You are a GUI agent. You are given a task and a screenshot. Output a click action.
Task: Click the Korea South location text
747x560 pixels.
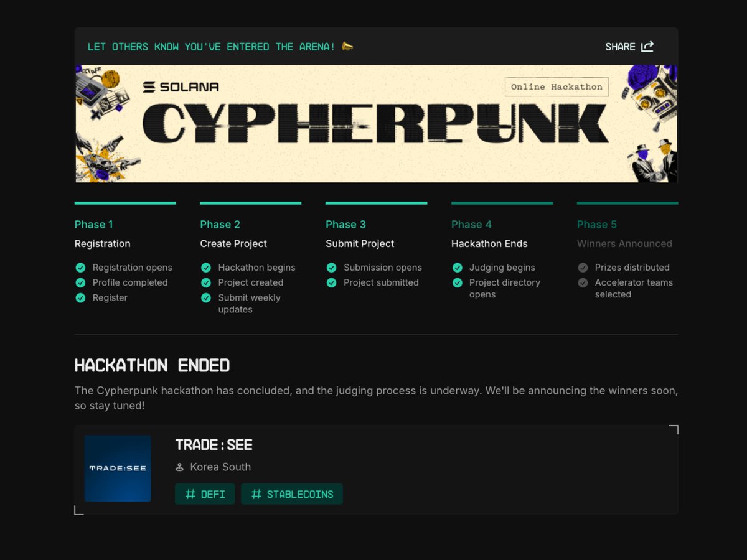220,467
